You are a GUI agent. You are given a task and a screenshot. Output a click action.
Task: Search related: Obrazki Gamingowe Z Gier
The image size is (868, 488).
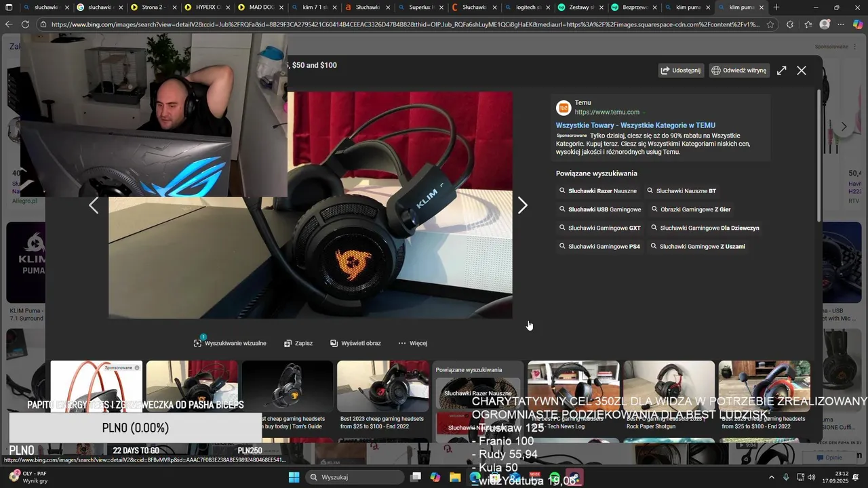point(690,209)
